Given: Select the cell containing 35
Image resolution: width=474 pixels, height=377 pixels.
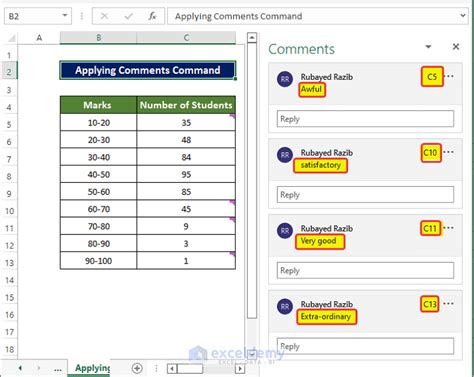Looking at the screenshot, I should tap(186, 123).
